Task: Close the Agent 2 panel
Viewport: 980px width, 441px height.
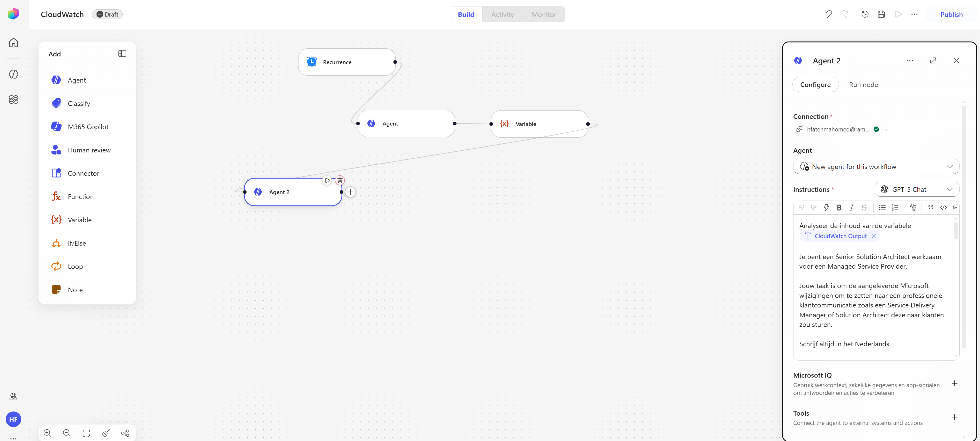Action: point(956,61)
